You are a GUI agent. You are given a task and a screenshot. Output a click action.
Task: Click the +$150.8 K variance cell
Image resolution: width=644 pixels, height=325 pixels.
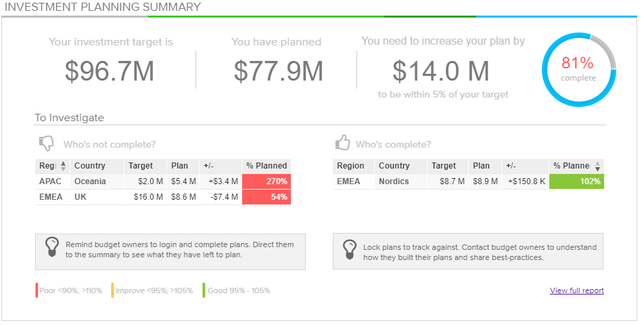(526, 181)
